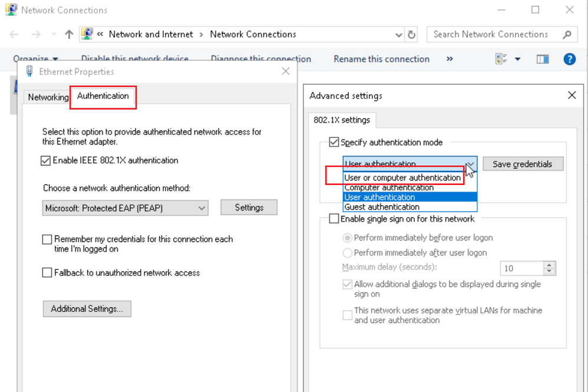Click the Forward arrow in Network Connections
588x392 pixels.
[36, 35]
